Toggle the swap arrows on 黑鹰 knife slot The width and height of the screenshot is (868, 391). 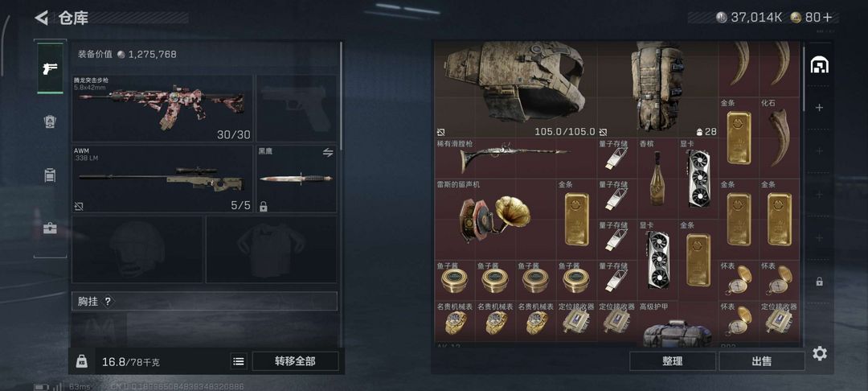click(x=328, y=152)
